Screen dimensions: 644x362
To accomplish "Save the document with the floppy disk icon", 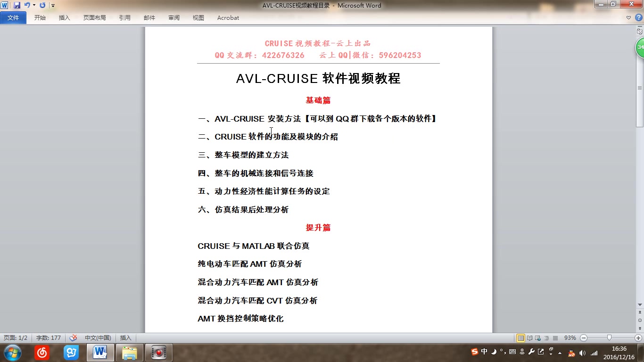I will (17, 5).
